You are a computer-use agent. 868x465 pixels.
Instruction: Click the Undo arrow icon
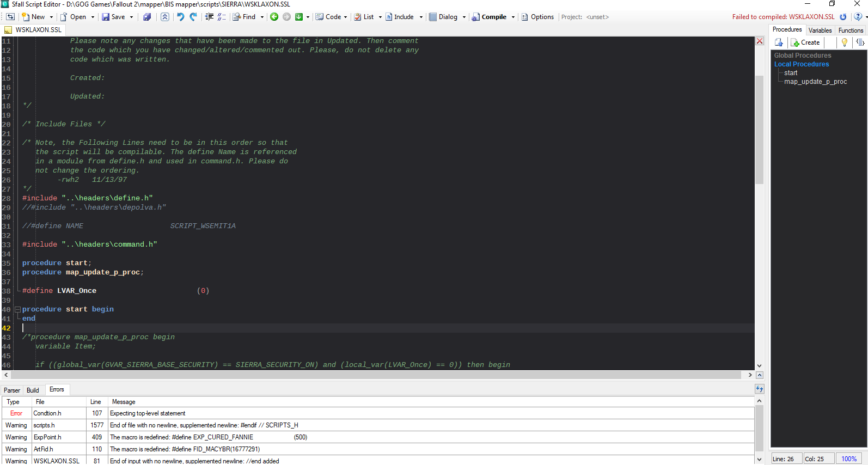coord(180,17)
